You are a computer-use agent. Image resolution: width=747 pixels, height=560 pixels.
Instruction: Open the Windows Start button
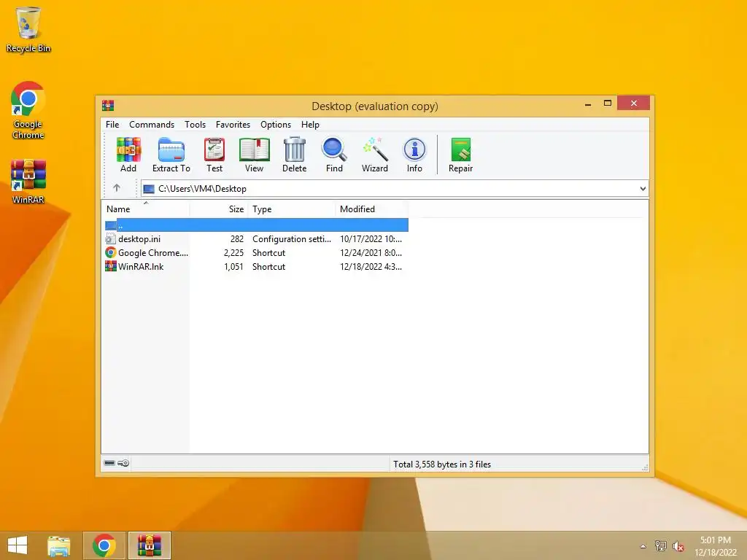[18, 545]
